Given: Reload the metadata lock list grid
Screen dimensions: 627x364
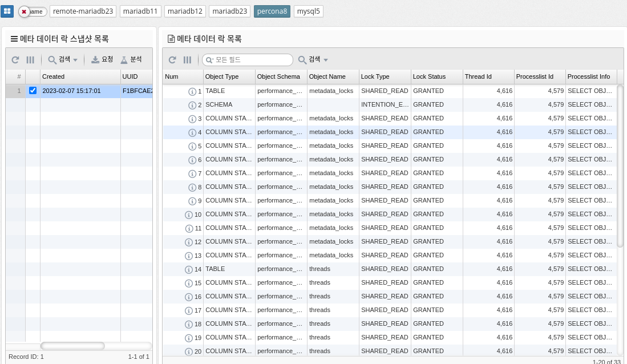Looking at the screenshot, I should click(x=172, y=60).
